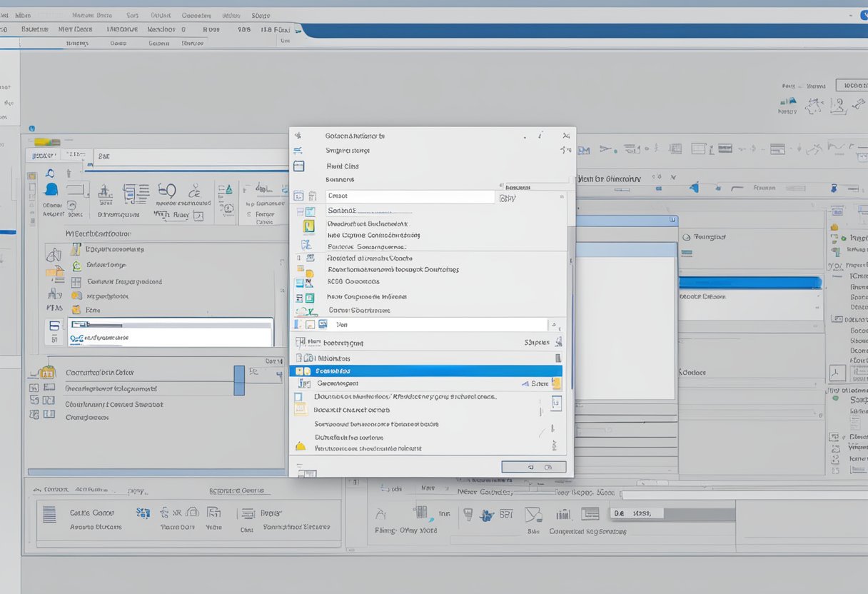Image resolution: width=868 pixels, height=594 pixels.
Task: Click the calendar icon above the search box
Action: [x=298, y=194]
